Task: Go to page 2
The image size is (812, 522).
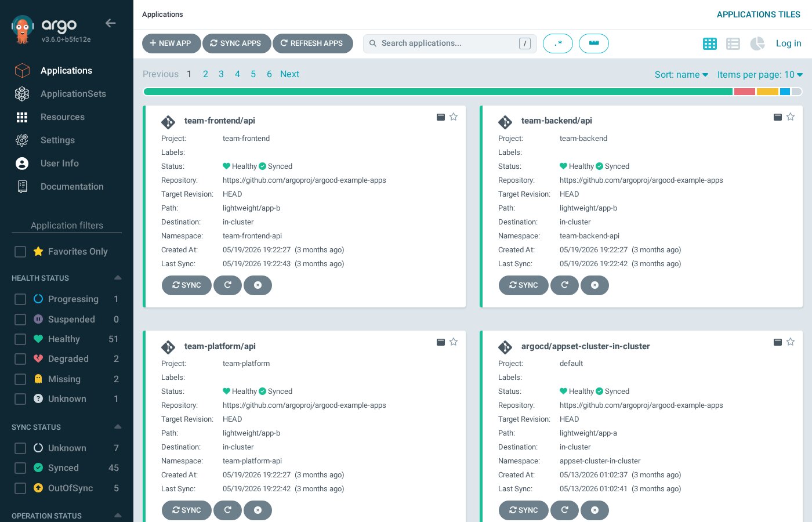Action: pos(205,74)
